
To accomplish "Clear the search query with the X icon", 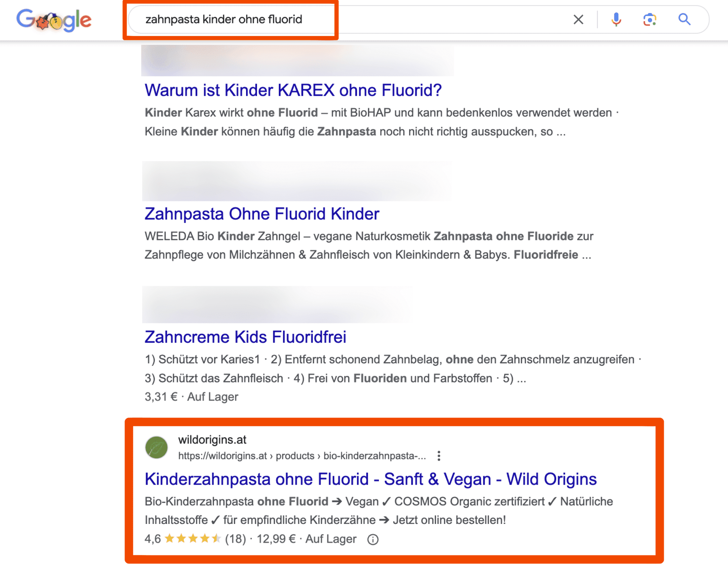I will coord(578,19).
